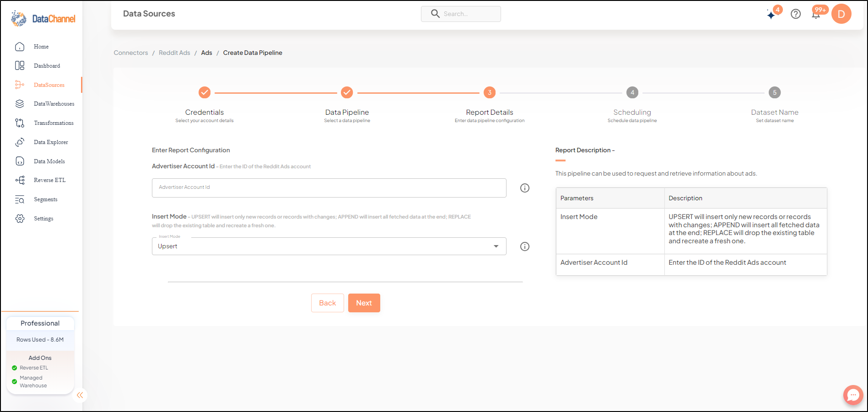Click the Description table header

[745, 198]
